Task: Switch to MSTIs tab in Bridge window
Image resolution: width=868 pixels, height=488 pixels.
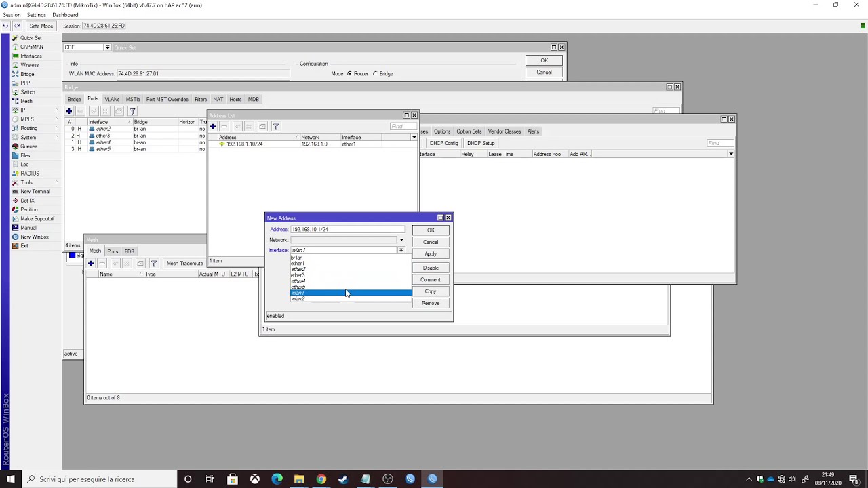Action: click(133, 99)
